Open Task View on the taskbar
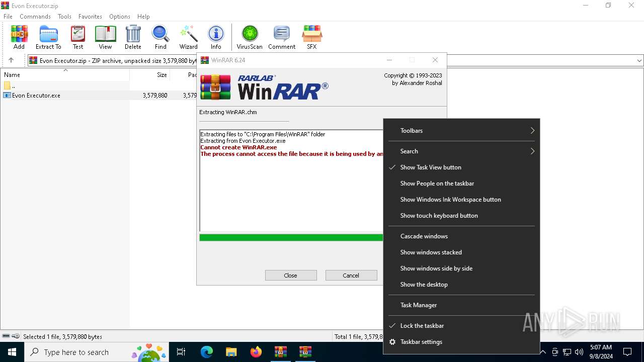The image size is (644, 362). [x=181, y=352]
